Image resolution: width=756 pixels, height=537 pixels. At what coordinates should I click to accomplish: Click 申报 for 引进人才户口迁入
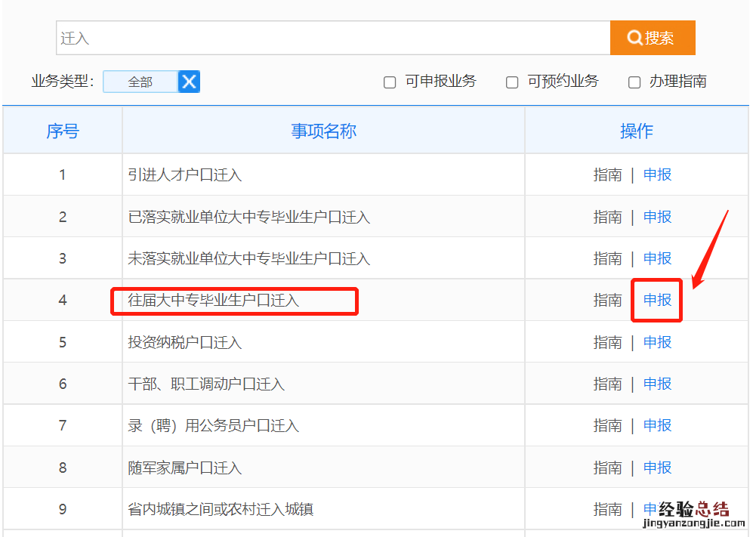(657, 174)
